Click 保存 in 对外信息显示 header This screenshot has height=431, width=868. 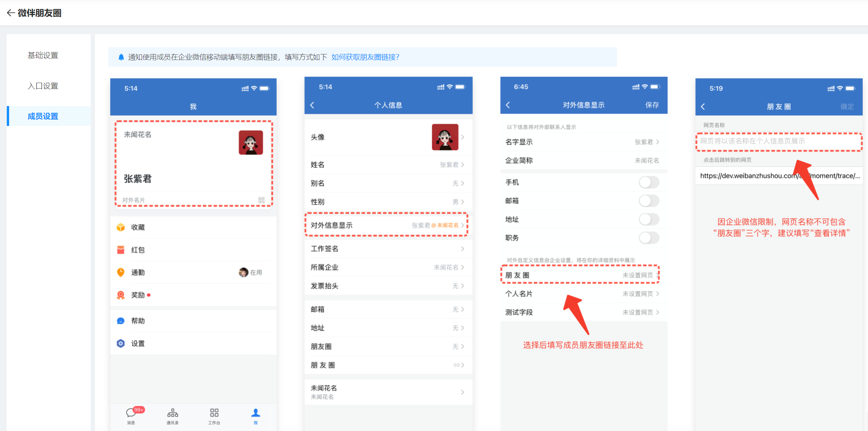652,105
